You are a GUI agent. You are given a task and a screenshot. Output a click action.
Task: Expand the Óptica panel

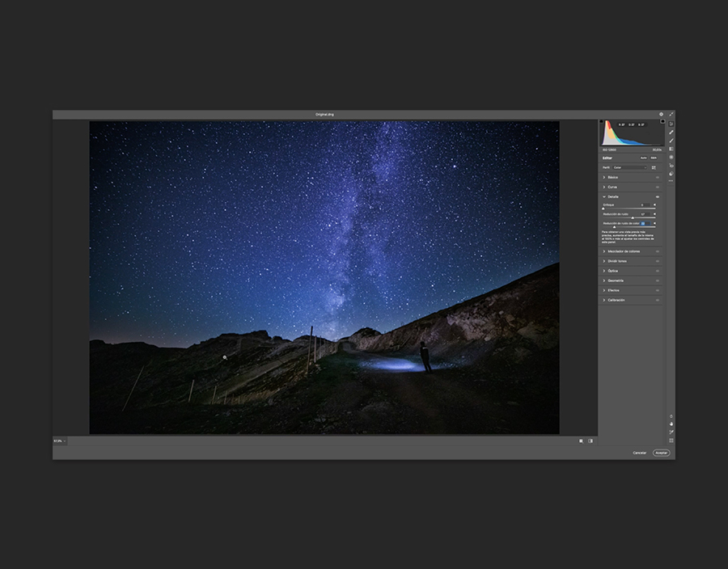pyautogui.click(x=604, y=271)
